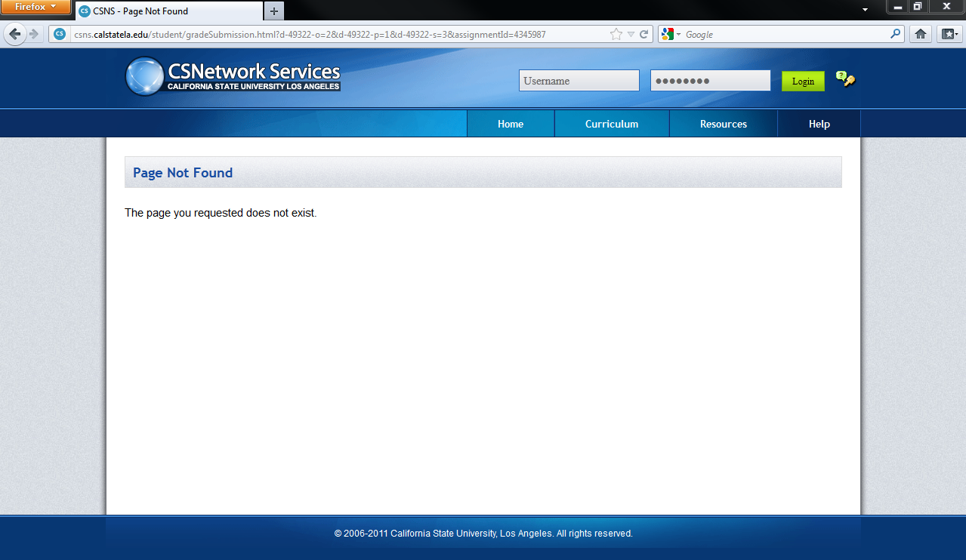
Task: Go to the Firefox home page icon
Action: click(x=920, y=34)
